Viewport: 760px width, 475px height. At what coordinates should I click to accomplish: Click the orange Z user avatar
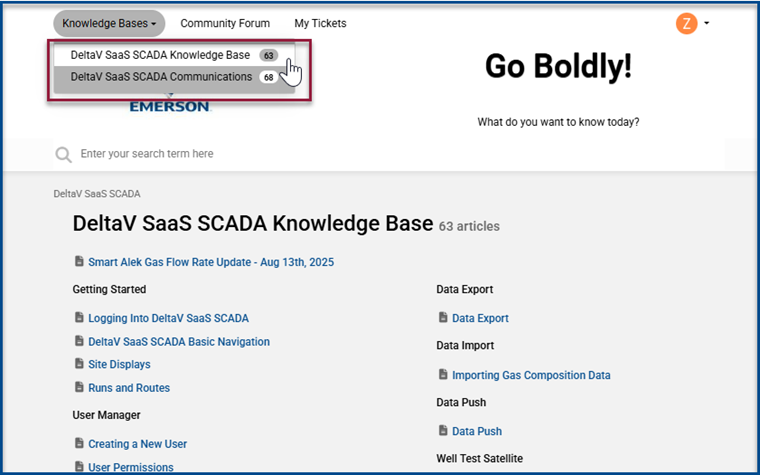(686, 23)
